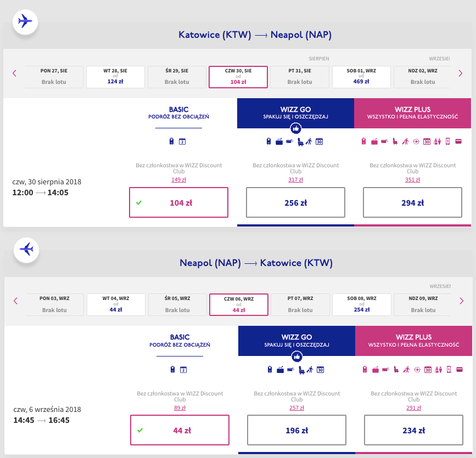The width and height of the screenshot is (476, 458).
Task: Click the seat selection icon under outbound WIZZ GO
Action: click(300, 142)
